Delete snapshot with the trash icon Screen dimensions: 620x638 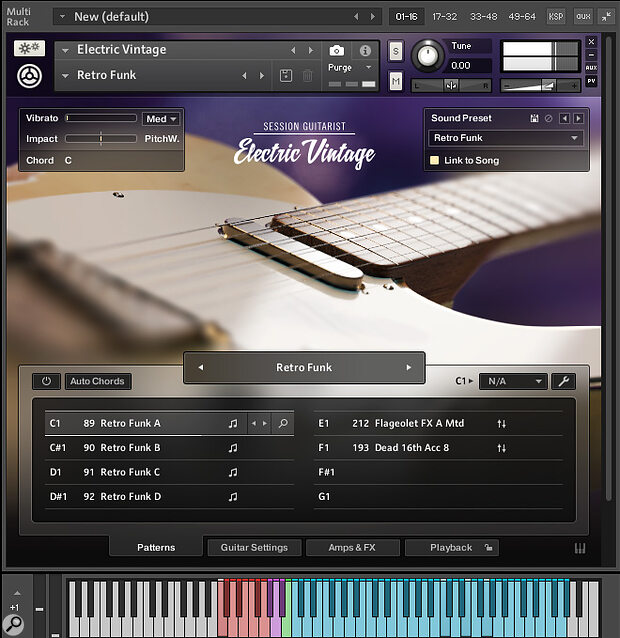tap(308, 76)
